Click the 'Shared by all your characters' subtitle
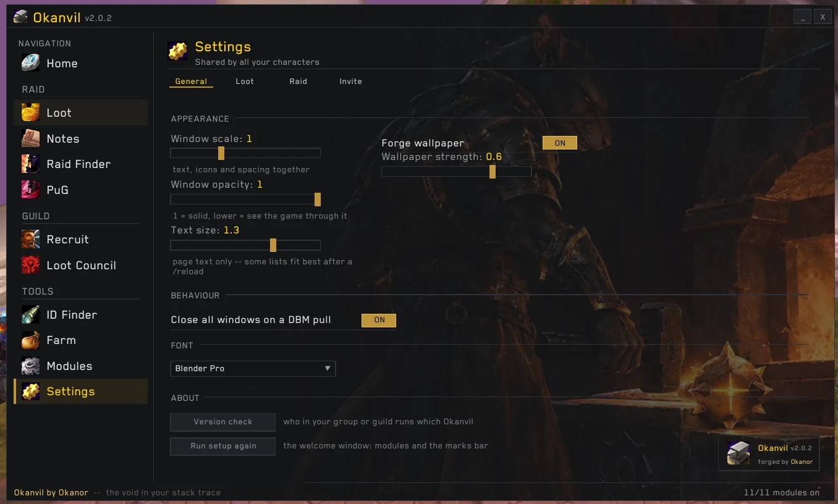The width and height of the screenshot is (838, 504). (x=257, y=62)
